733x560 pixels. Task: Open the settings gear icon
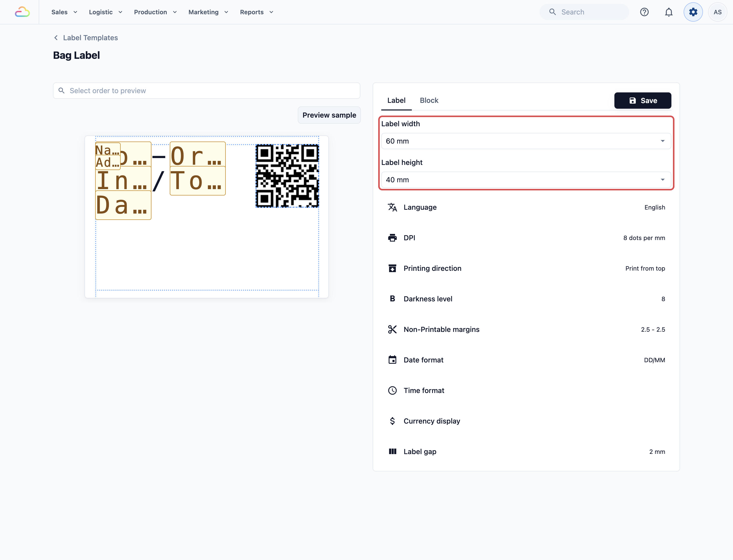point(693,12)
